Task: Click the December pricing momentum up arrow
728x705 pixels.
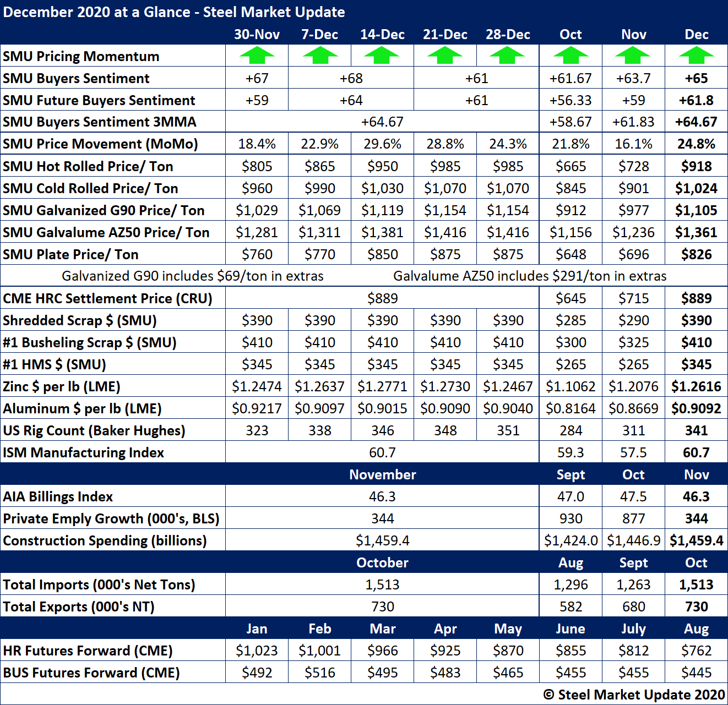Action: coord(696,56)
